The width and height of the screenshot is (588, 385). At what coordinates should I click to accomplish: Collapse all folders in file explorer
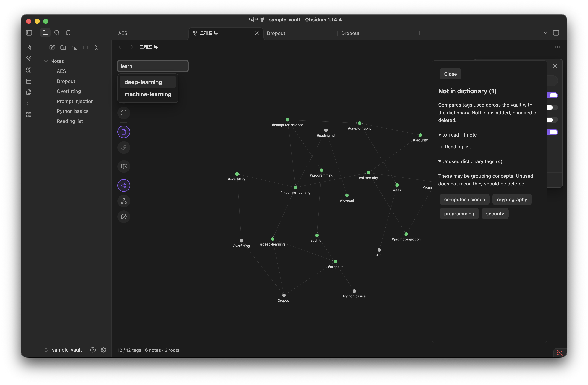(97, 47)
